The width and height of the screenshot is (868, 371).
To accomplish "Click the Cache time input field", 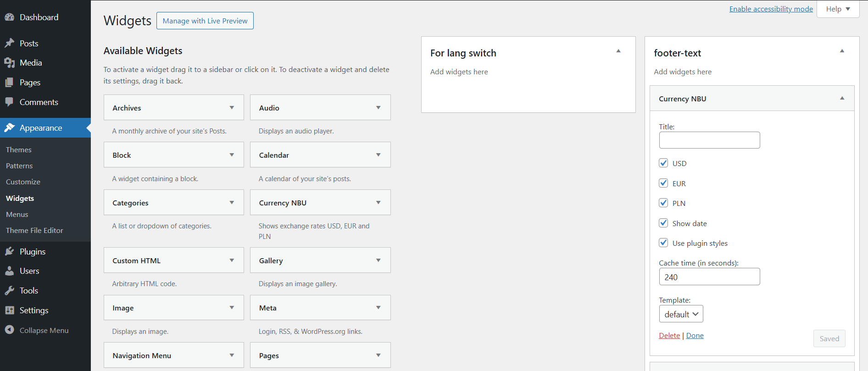I will click(x=709, y=277).
